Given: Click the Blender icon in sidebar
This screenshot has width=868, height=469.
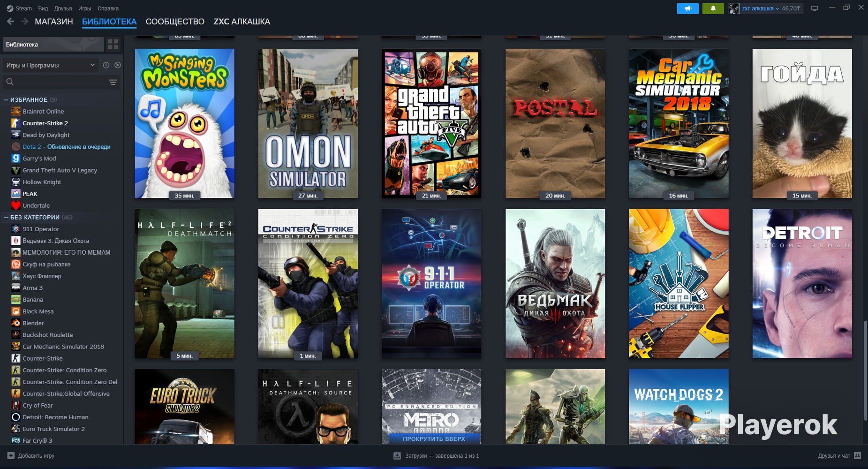Looking at the screenshot, I should (x=16, y=323).
